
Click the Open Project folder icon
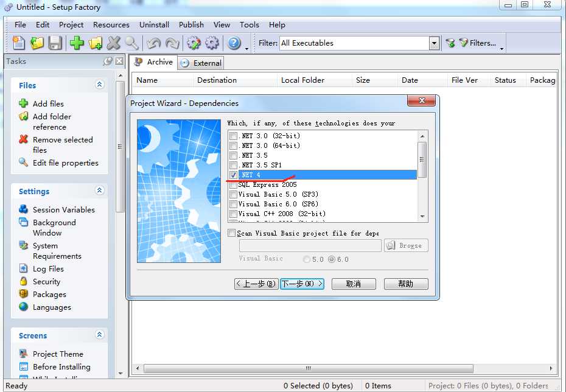pyautogui.click(x=37, y=43)
